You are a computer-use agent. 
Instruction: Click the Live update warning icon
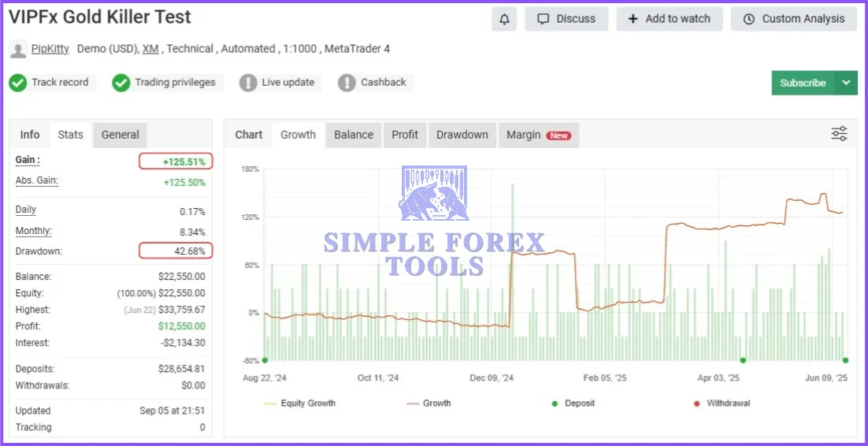point(248,83)
